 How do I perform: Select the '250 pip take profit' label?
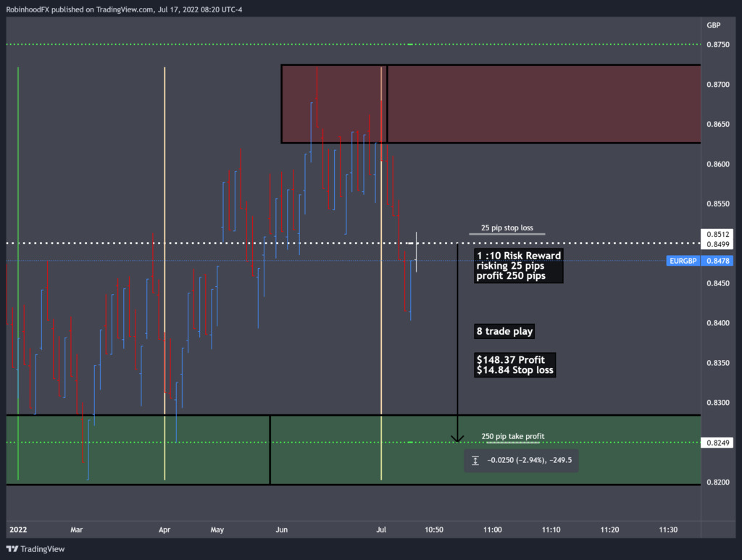(x=512, y=436)
